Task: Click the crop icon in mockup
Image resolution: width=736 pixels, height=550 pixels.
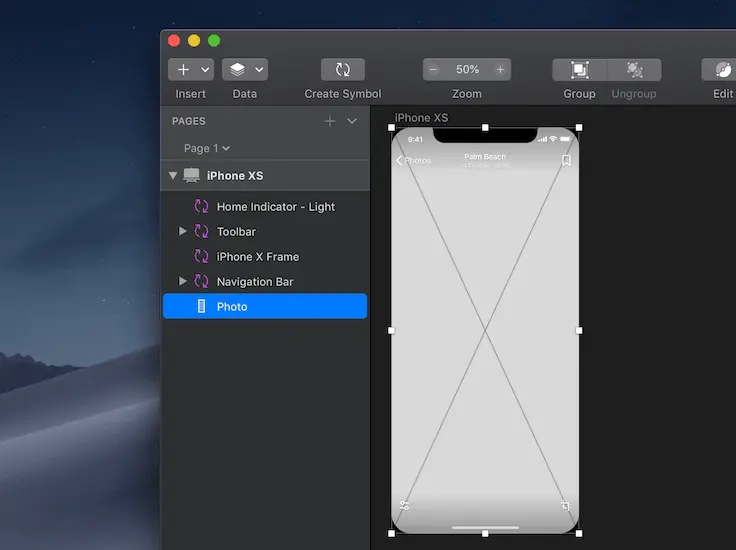Action: coord(566,505)
